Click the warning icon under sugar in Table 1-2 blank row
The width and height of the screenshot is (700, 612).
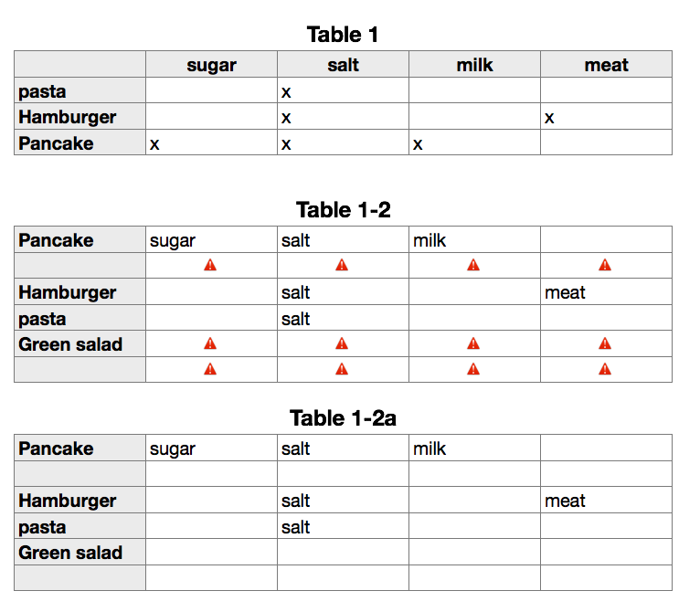pyautogui.click(x=210, y=265)
